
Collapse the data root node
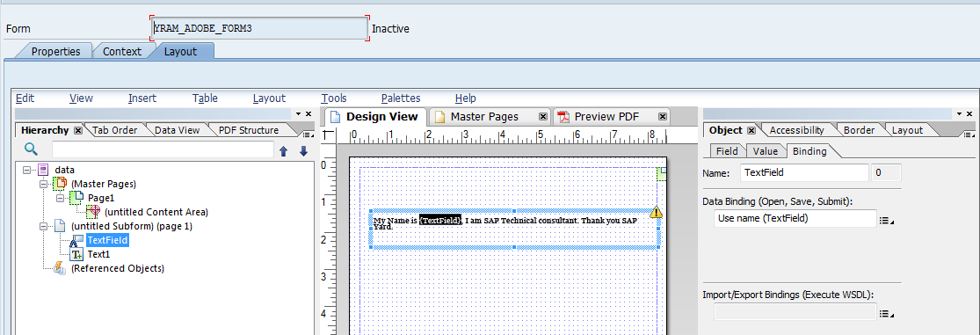tap(26, 170)
